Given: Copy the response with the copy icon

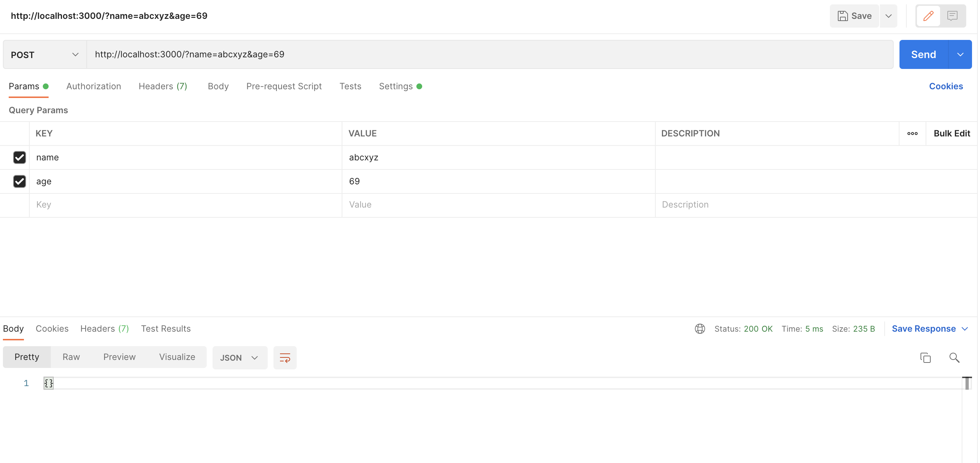Looking at the screenshot, I should click(x=925, y=358).
